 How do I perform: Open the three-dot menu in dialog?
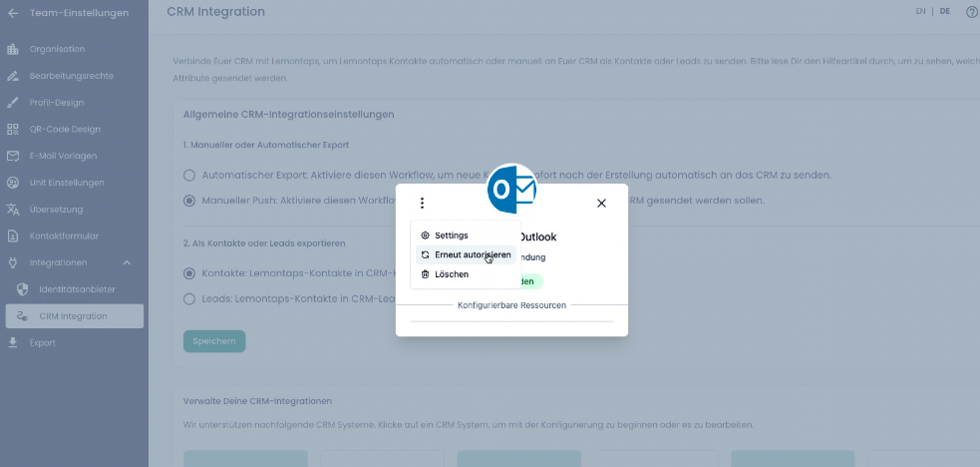tap(423, 204)
